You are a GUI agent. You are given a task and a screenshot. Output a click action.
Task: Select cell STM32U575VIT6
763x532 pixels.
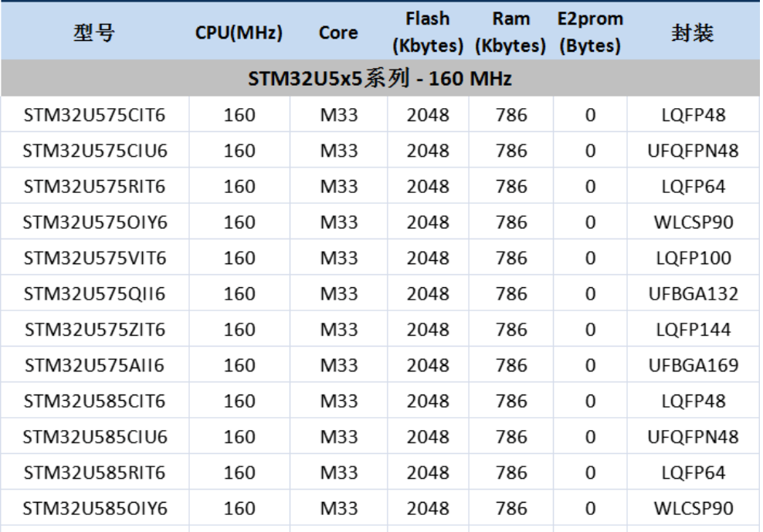pyautogui.click(x=94, y=258)
